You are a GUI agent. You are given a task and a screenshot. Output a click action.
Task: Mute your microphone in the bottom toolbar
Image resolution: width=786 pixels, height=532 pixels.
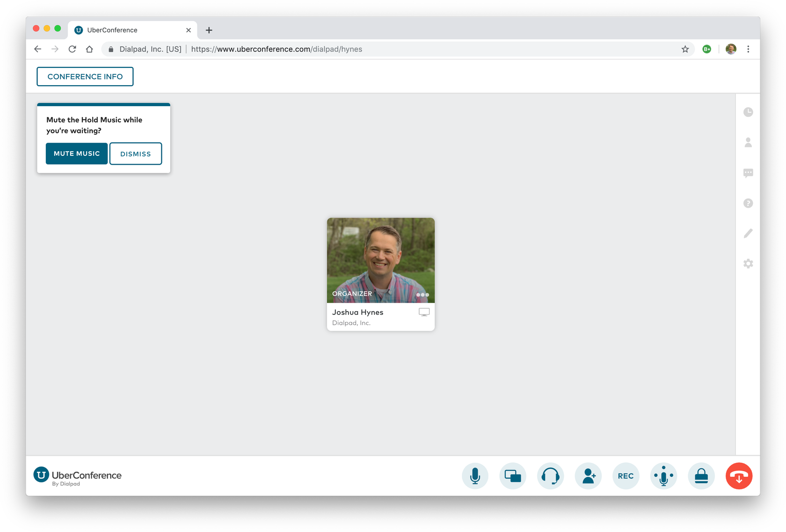tap(475, 476)
